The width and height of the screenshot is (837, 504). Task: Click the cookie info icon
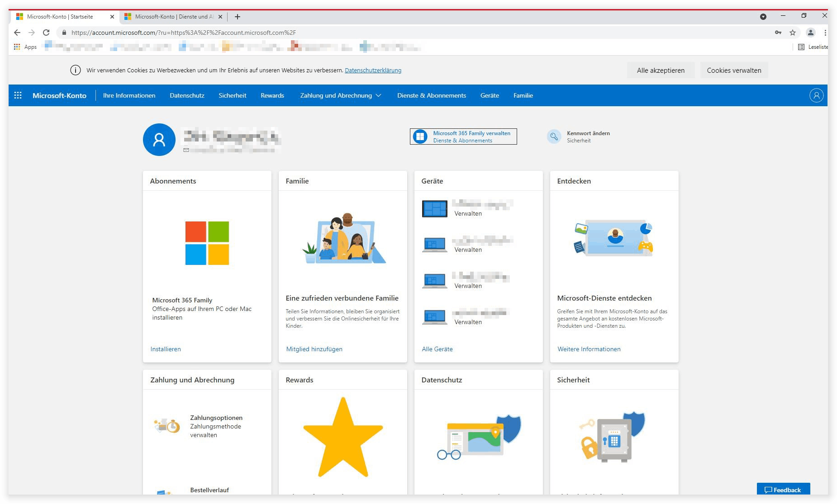point(76,70)
